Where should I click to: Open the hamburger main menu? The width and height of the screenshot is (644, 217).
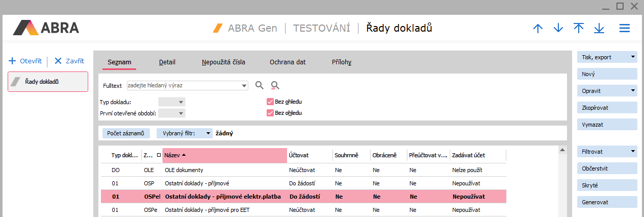pos(625,29)
